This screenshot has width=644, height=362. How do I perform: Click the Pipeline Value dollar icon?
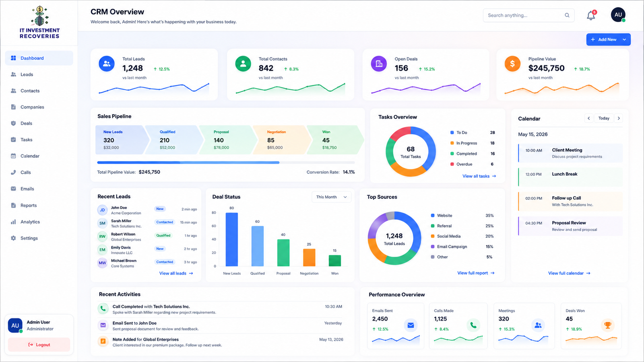tap(512, 64)
